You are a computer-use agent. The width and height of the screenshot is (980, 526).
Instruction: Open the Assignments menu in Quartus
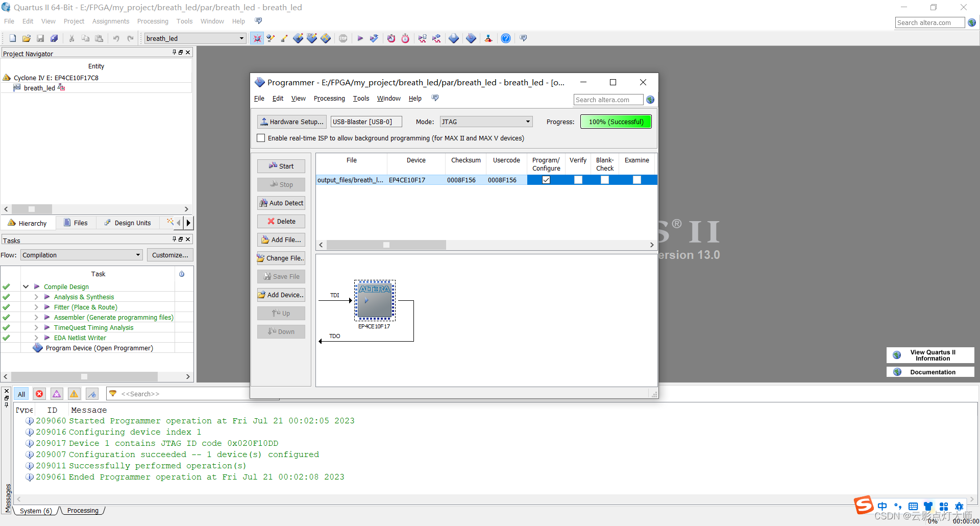click(x=111, y=21)
